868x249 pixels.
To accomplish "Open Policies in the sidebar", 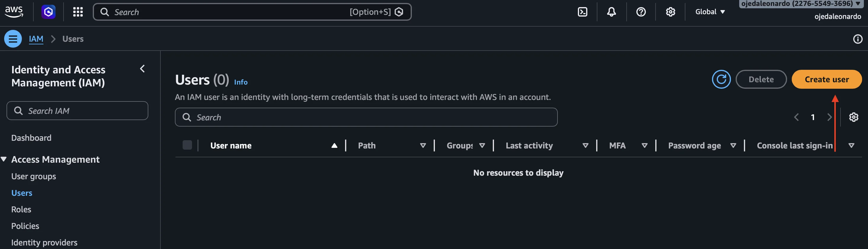I will tap(25, 226).
